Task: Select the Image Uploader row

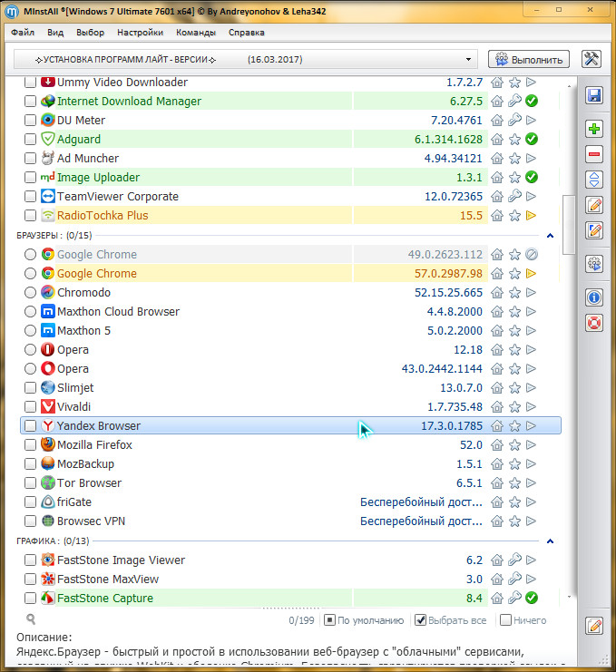Action: pos(290,177)
